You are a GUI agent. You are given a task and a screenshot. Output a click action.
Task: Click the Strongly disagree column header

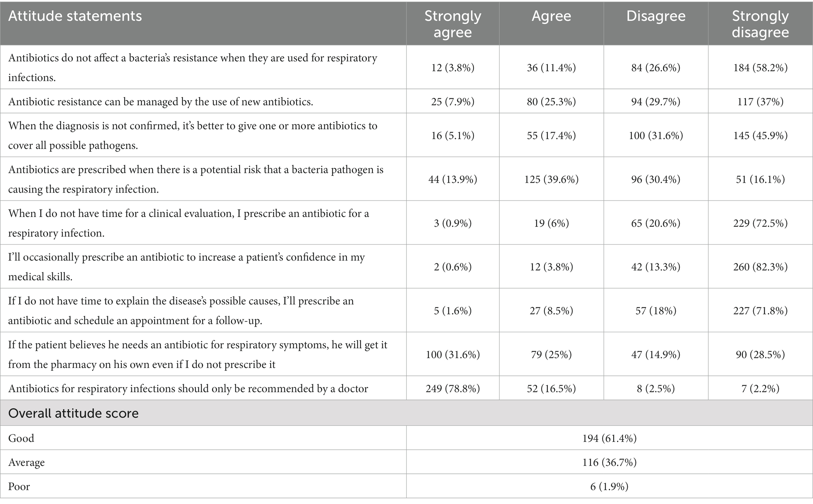coord(760,24)
